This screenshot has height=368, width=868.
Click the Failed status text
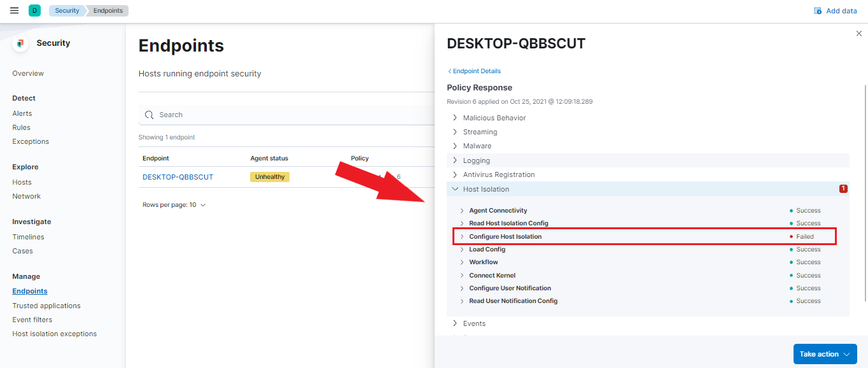point(805,237)
